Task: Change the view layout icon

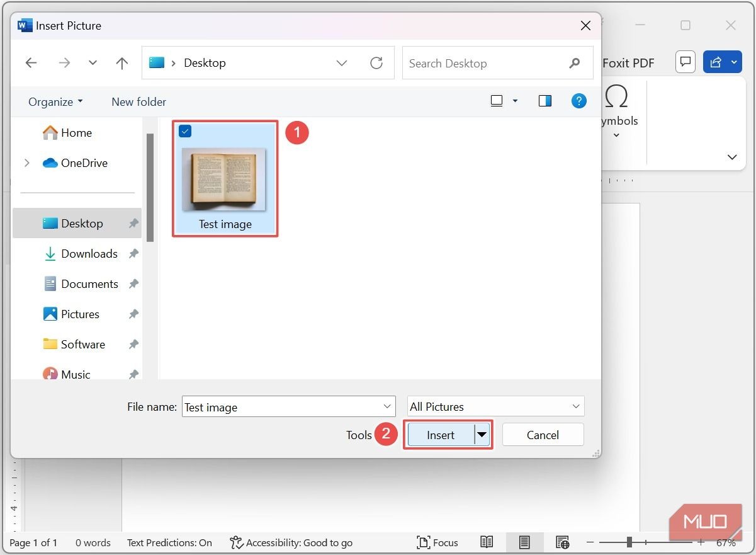Action: (497, 101)
